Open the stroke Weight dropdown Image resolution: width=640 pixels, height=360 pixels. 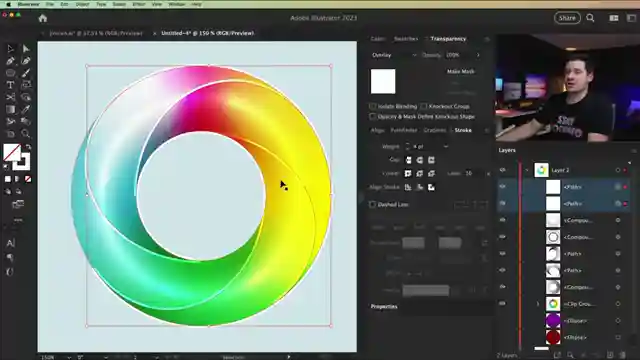tap(446, 147)
